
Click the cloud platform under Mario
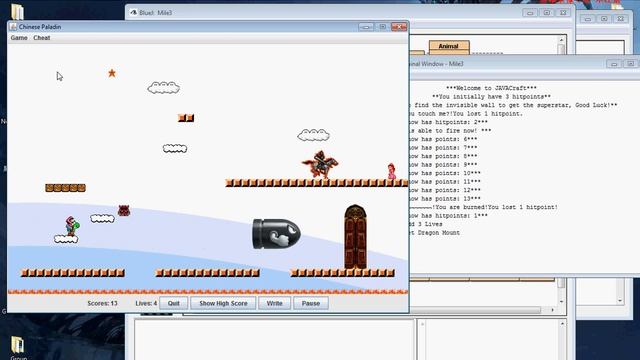pyautogui.click(x=66, y=239)
